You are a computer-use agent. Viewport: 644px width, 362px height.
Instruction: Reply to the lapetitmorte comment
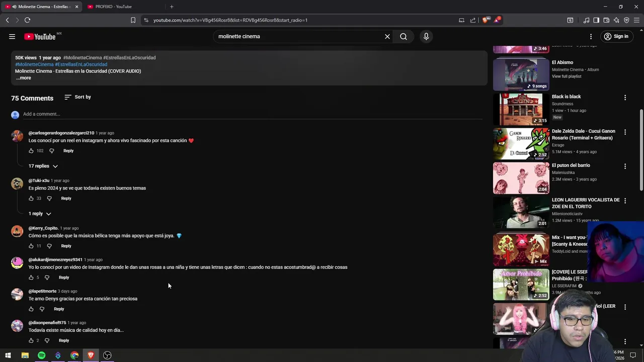(59, 309)
